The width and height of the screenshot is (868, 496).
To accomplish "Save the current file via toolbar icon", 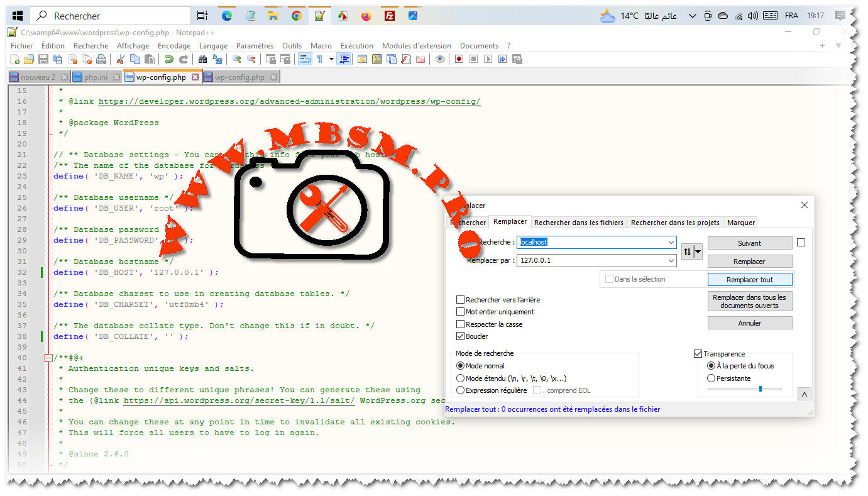I will pos(43,59).
